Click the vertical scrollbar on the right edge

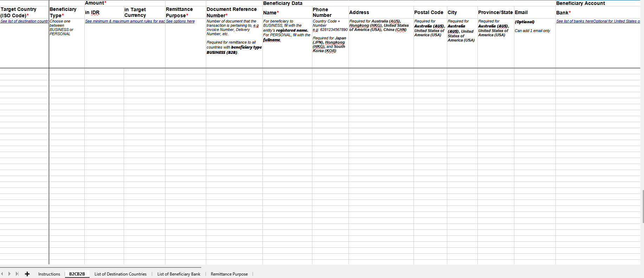click(x=643, y=206)
